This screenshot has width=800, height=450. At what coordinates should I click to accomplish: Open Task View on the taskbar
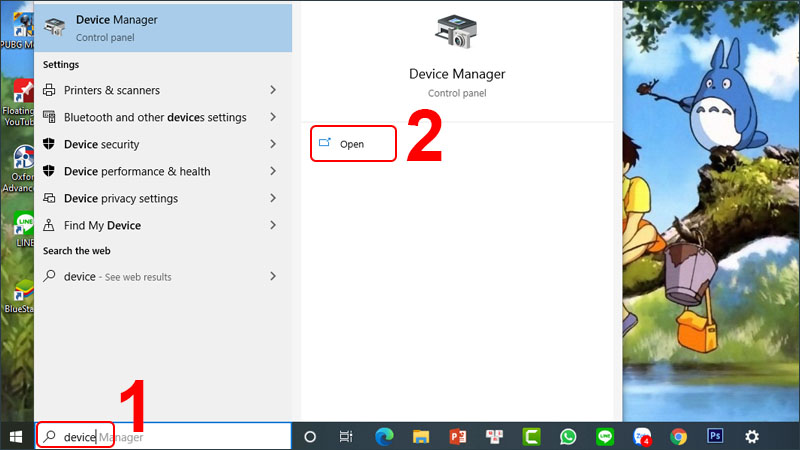(346, 437)
